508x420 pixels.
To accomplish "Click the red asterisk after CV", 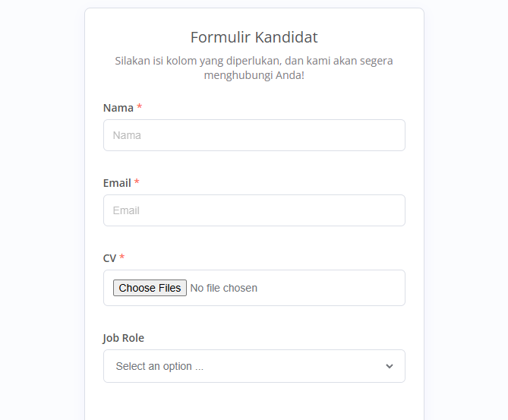I will click(121, 257).
